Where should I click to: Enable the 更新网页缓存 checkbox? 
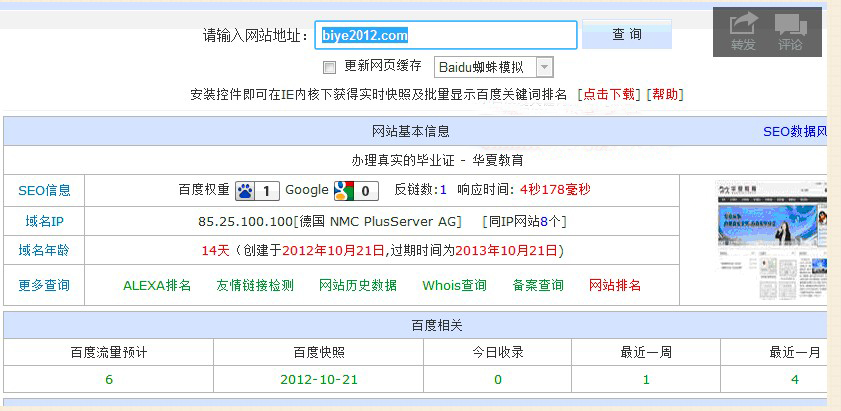click(329, 67)
